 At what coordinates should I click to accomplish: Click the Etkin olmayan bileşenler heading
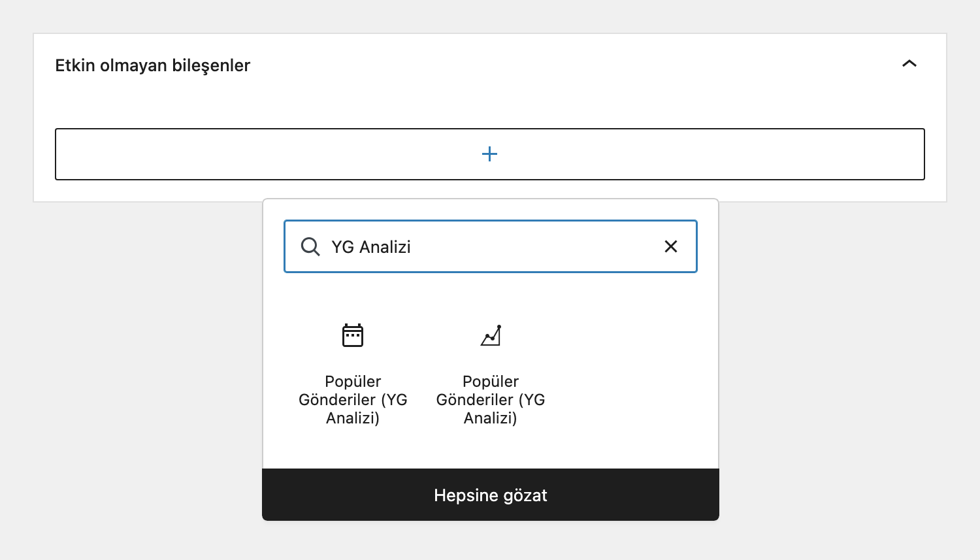click(x=152, y=65)
